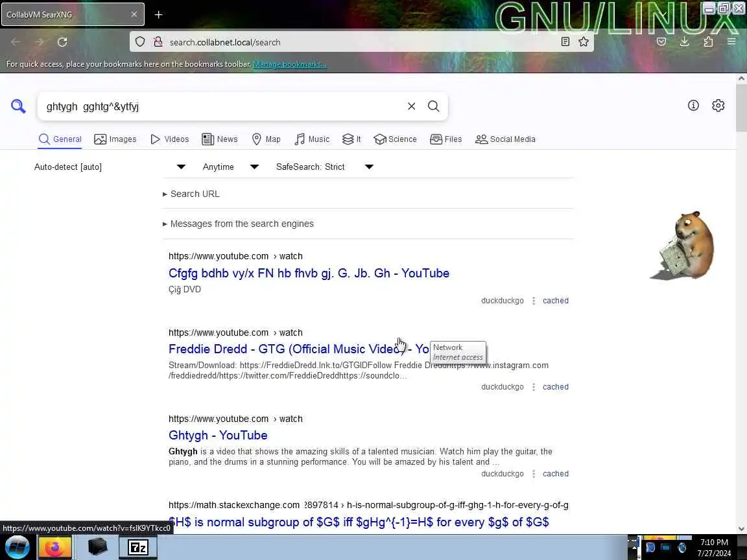Expand Messages from the search engines
Screen dimensions: 747x560
[x=238, y=224]
